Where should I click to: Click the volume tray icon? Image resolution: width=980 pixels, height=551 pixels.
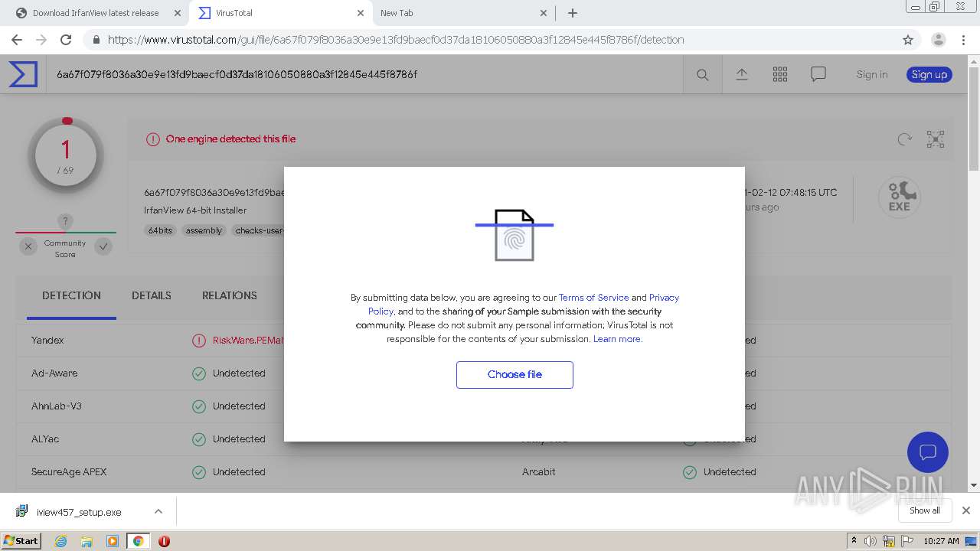[871, 541]
